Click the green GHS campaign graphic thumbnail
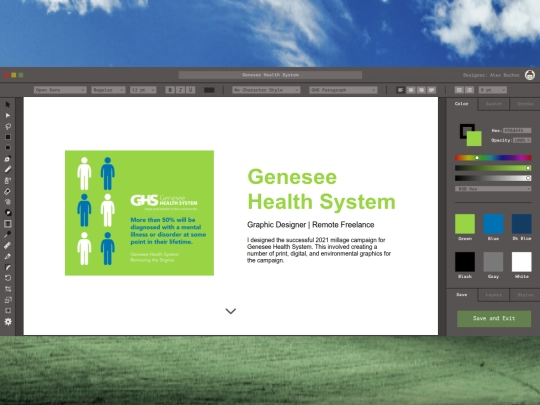Screen dimensions: 540x405 click(139, 213)
